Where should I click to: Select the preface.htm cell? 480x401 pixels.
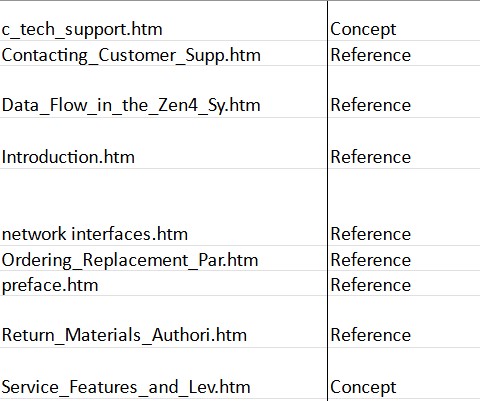163,283
